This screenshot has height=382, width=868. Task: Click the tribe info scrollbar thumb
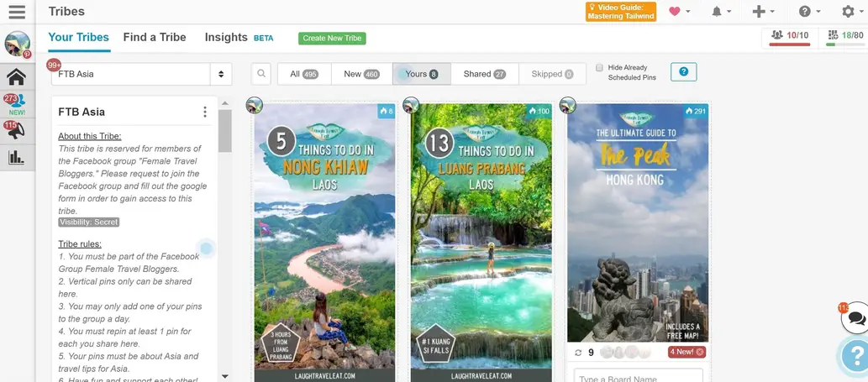click(224, 131)
